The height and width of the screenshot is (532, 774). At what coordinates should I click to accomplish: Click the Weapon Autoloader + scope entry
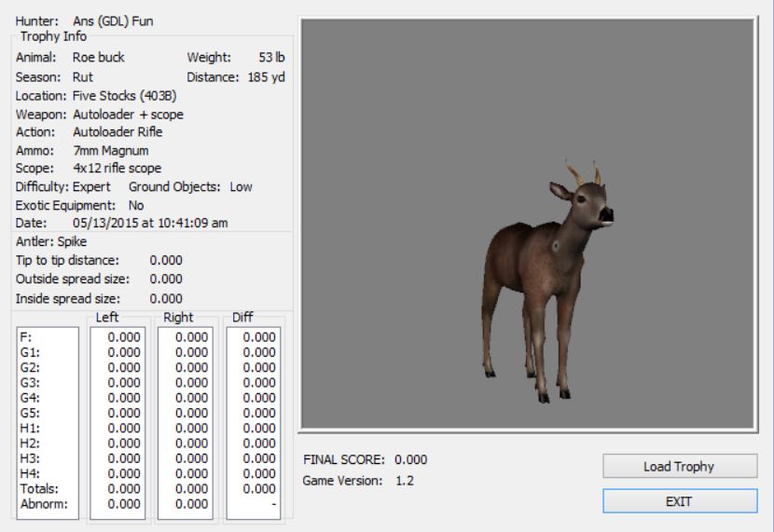128,114
